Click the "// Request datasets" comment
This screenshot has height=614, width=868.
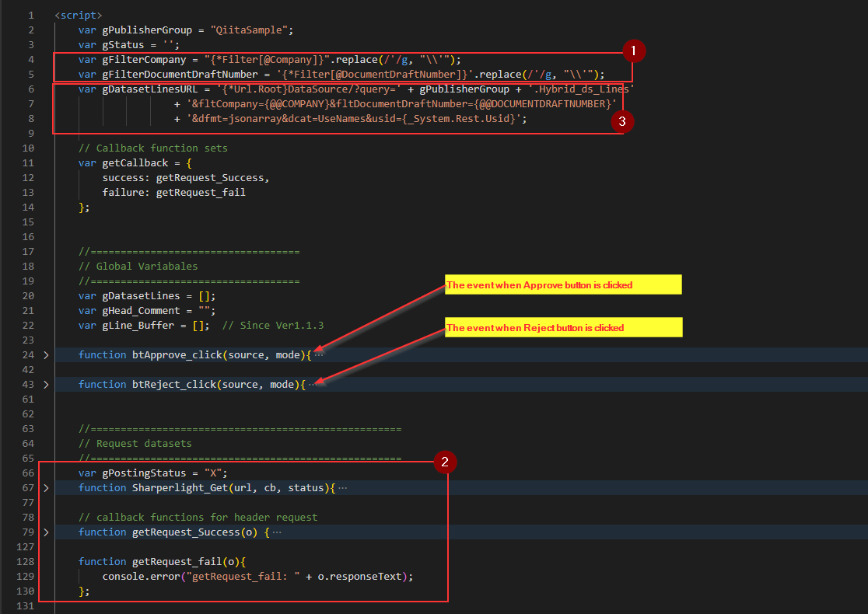(135, 444)
